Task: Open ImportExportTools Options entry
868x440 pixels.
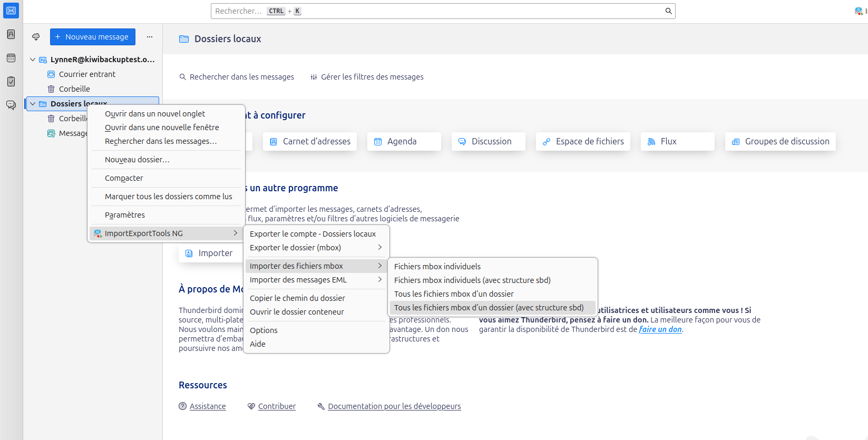Action: point(316,330)
